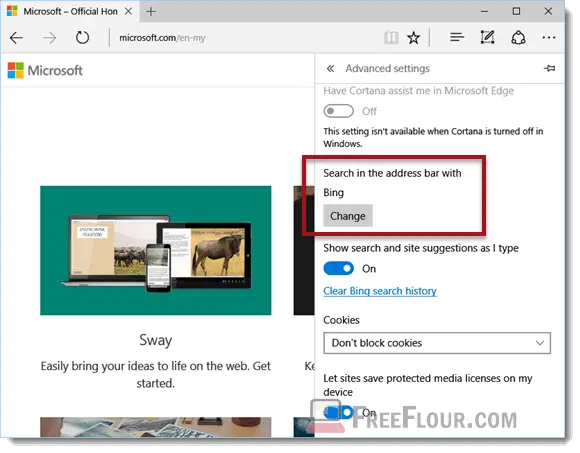Image resolution: width=580 pixels, height=453 pixels.
Task: Minimize the Edge window
Action: click(x=484, y=11)
